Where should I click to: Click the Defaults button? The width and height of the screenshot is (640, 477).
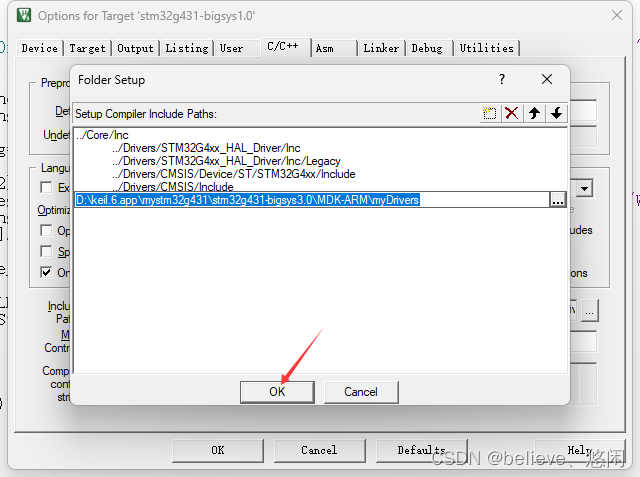[x=421, y=450]
